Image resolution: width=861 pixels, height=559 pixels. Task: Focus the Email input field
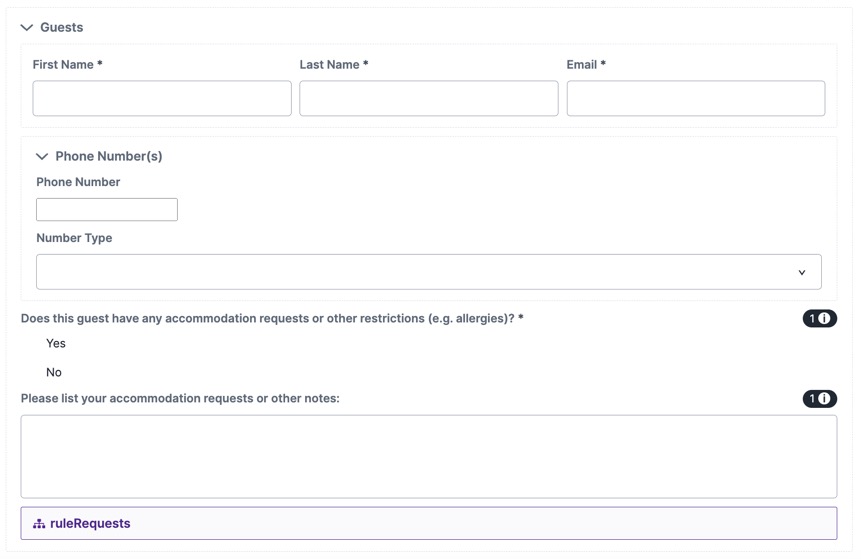coord(696,98)
